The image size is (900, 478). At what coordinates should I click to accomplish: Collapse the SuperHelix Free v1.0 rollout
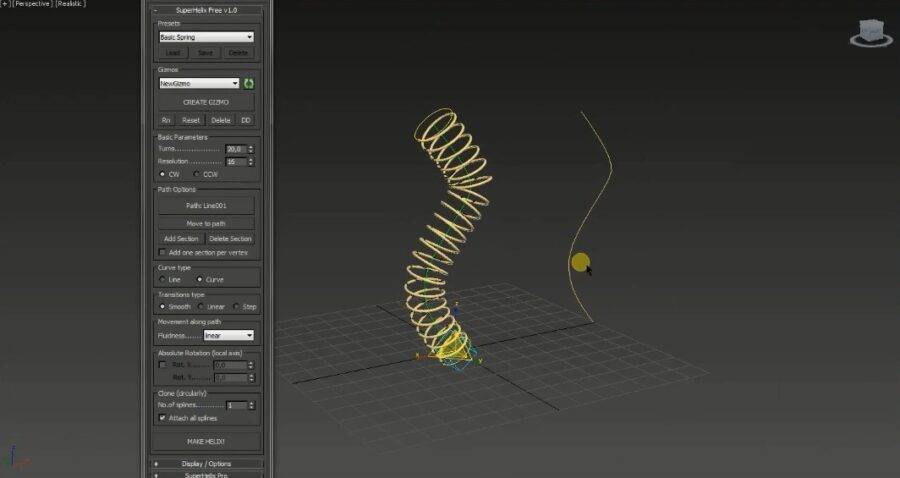pos(206,10)
